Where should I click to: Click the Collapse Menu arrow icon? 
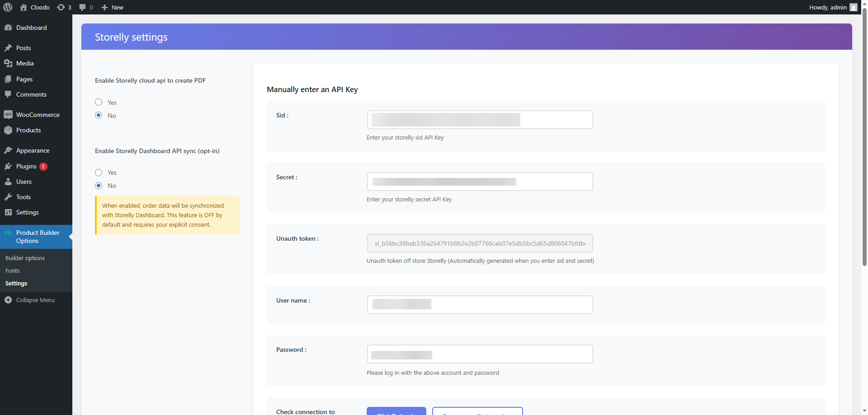click(x=8, y=299)
